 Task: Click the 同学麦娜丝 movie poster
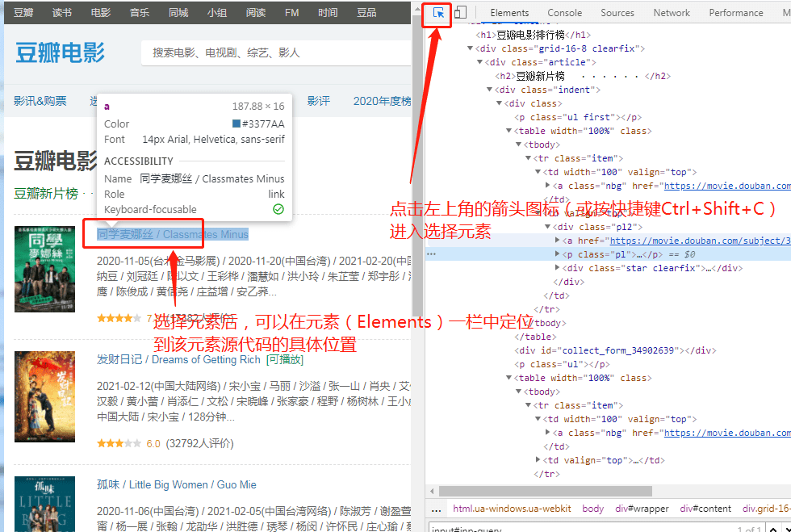(44, 269)
